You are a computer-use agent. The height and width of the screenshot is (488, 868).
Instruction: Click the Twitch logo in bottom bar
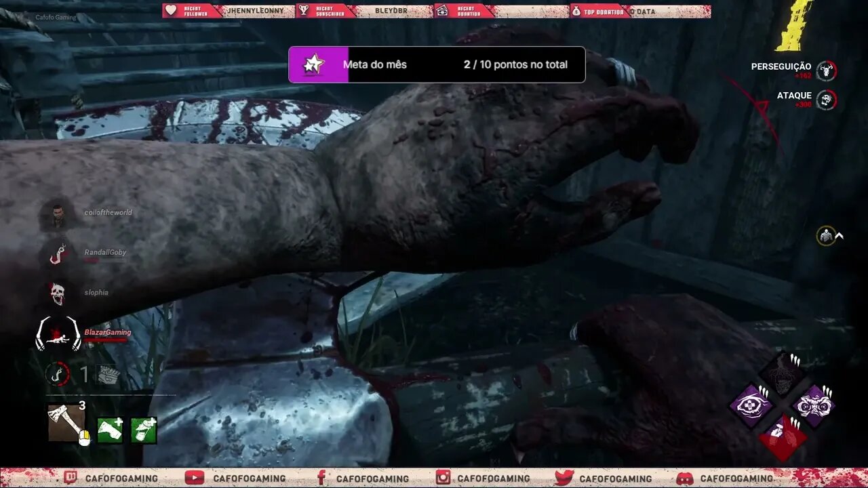[71, 478]
